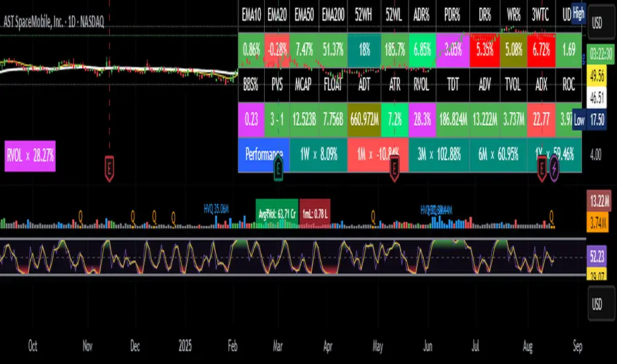This screenshot has height=364, width=617.
Task: Click the white 46.51 price label
Action: coord(597,97)
